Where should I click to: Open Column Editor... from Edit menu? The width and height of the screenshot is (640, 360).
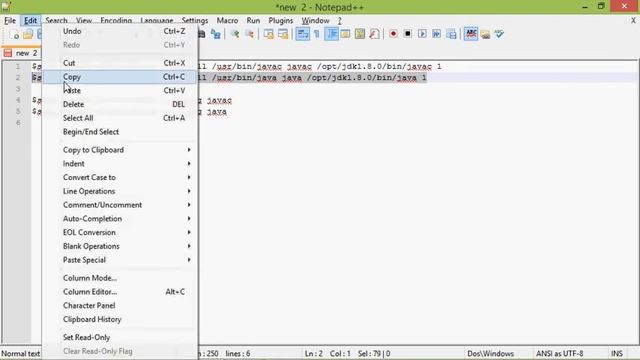pyautogui.click(x=120, y=292)
